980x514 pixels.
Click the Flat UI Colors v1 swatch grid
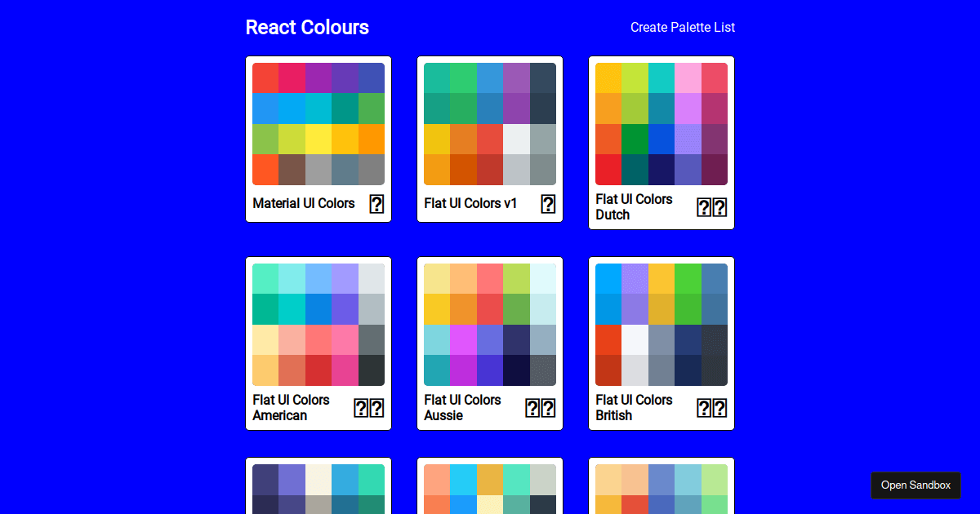[x=490, y=124]
